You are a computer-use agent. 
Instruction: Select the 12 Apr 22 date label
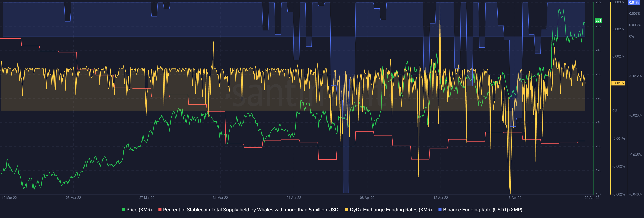coord(441,198)
